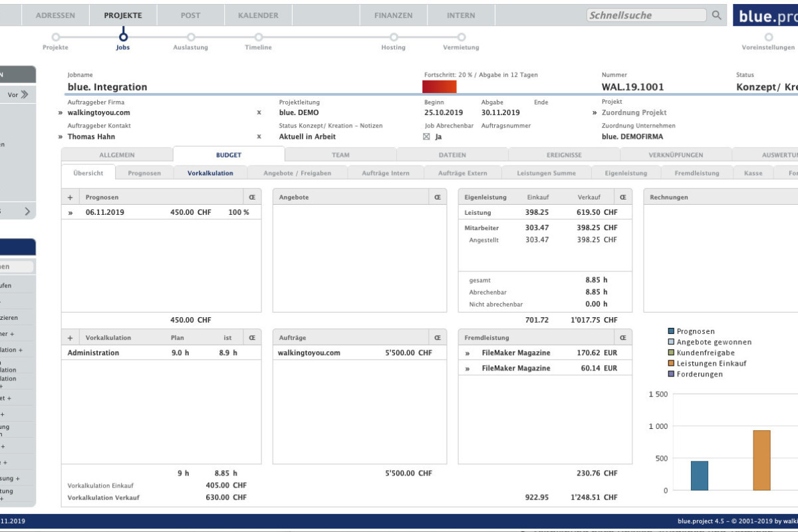Click the Fortschritt red progress bar
This screenshot has height=532, width=798.
440,86
